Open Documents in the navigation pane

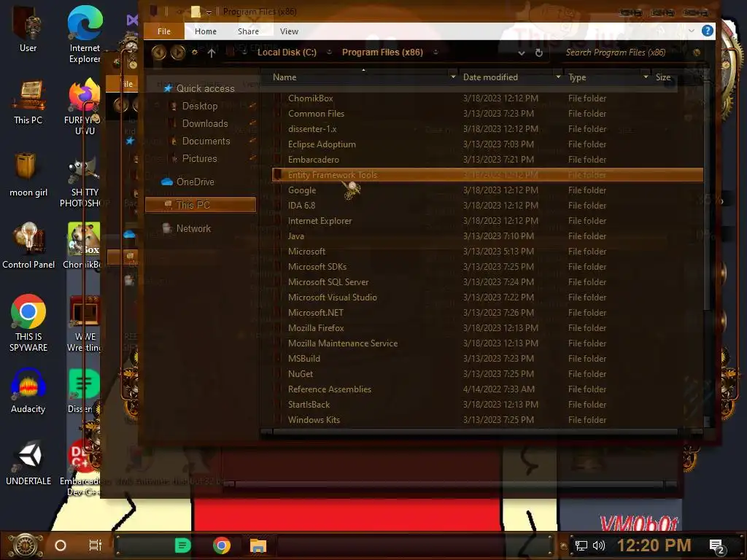[206, 141]
